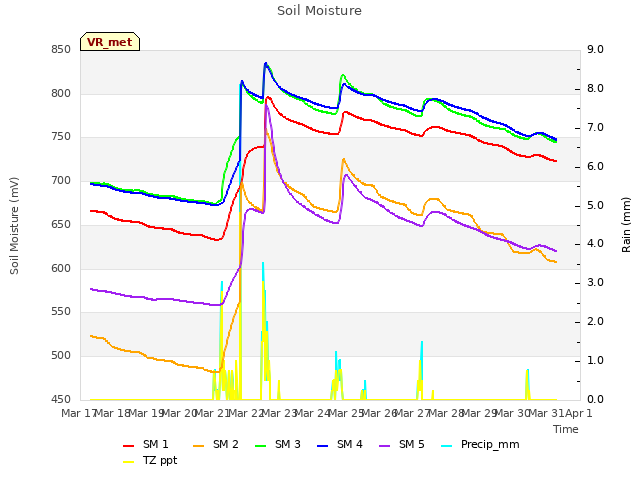Viewport: 640px width, 480px height.
Task: Click the 2.0 tick on rain axis
Action: point(595,322)
